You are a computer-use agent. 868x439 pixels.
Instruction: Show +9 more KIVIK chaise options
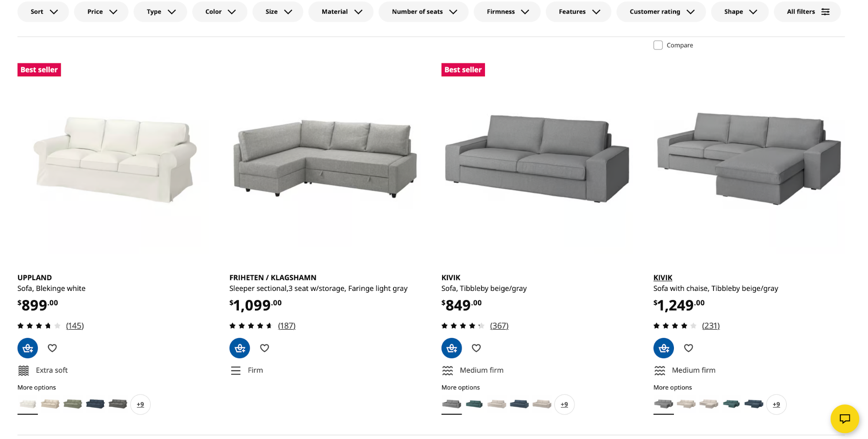tap(776, 404)
